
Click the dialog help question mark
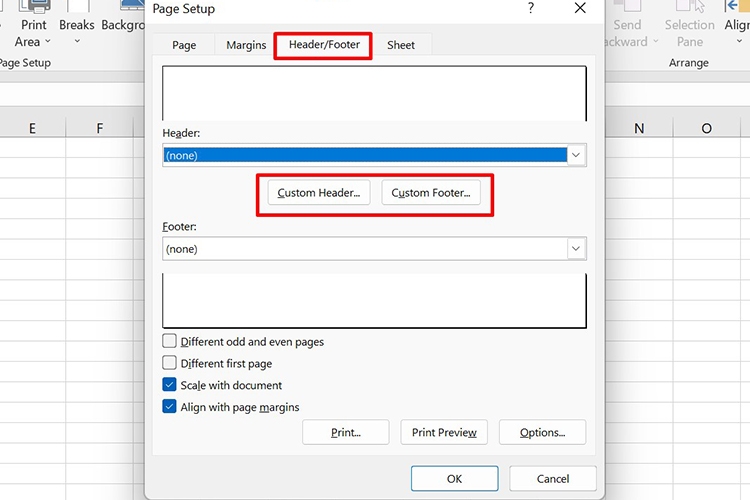tap(530, 8)
